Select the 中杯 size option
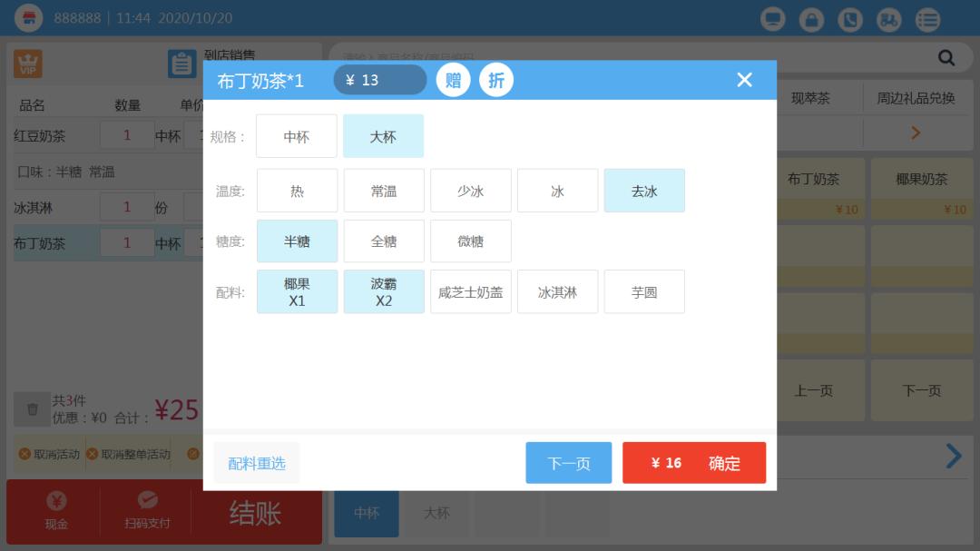Screen dimensions: 980x551 point(297,136)
